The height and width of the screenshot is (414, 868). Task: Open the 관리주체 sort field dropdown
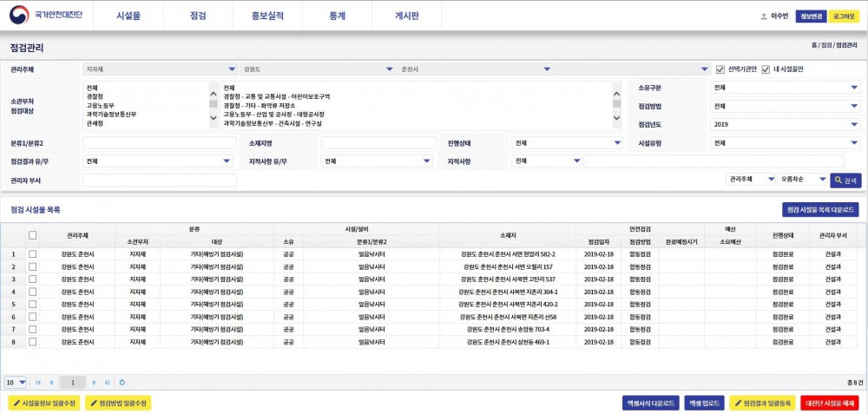pyautogui.click(x=751, y=180)
